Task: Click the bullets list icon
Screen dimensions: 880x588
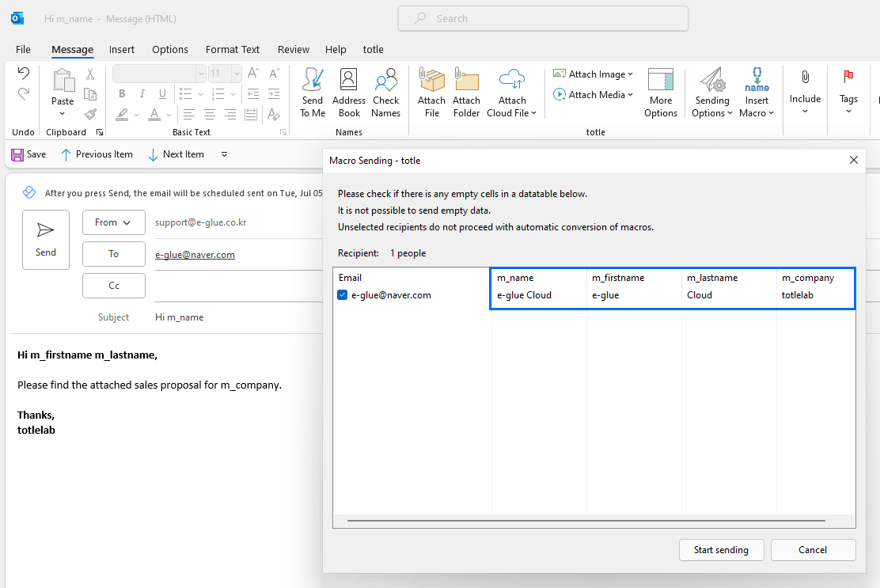Action: pyautogui.click(x=186, y=93)
